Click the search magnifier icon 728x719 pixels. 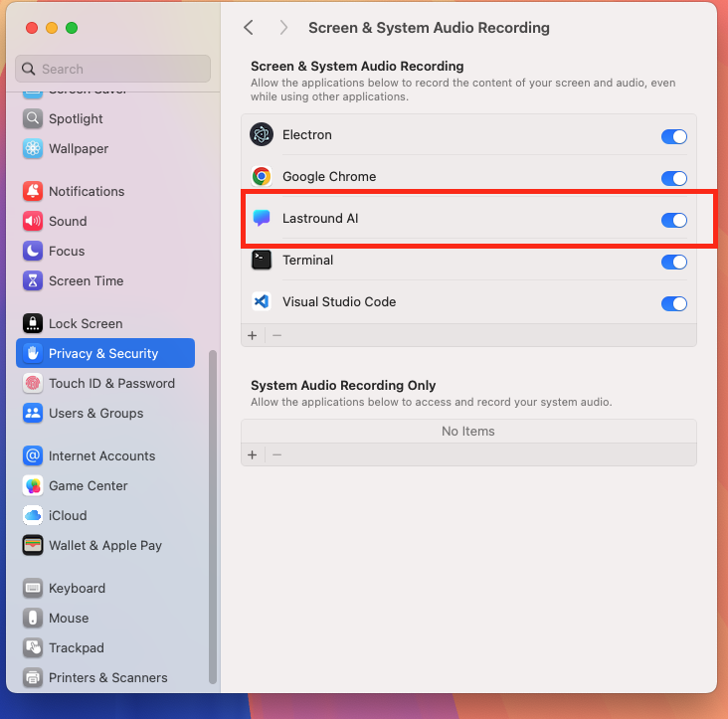[28, 70]
